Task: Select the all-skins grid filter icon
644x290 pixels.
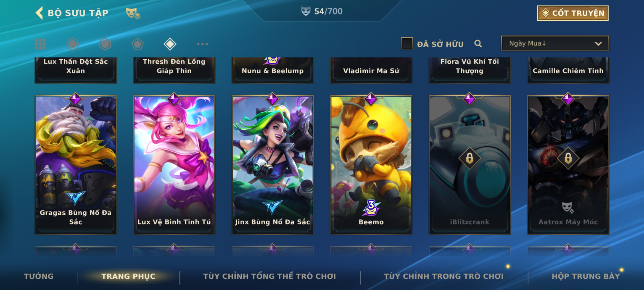Action: 40,44
